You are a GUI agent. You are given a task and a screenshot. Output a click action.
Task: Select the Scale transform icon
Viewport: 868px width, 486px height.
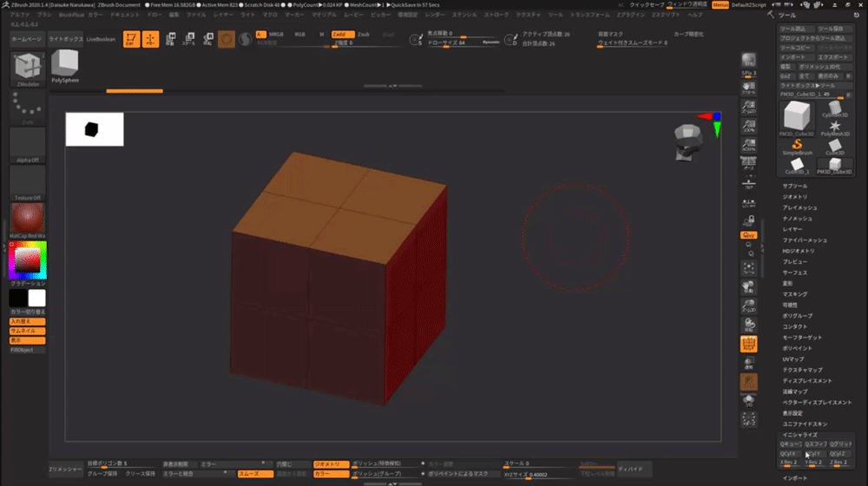click(x=190, y=39)
